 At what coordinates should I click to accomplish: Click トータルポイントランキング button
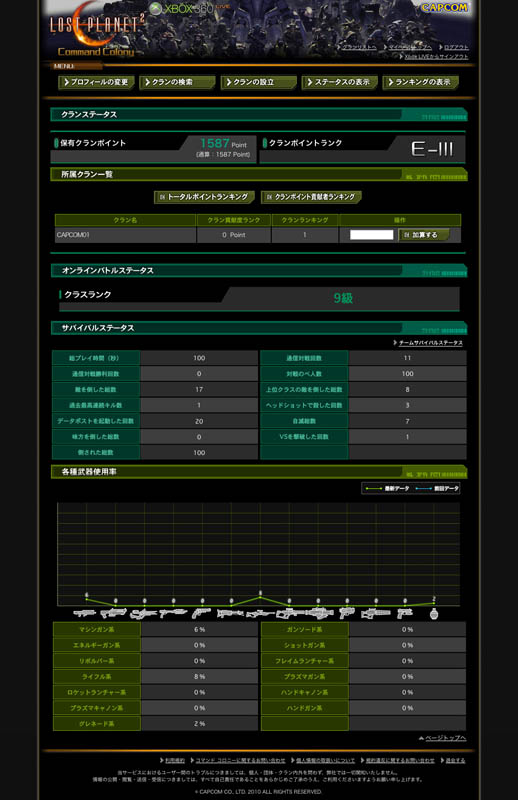coord(204,197)
